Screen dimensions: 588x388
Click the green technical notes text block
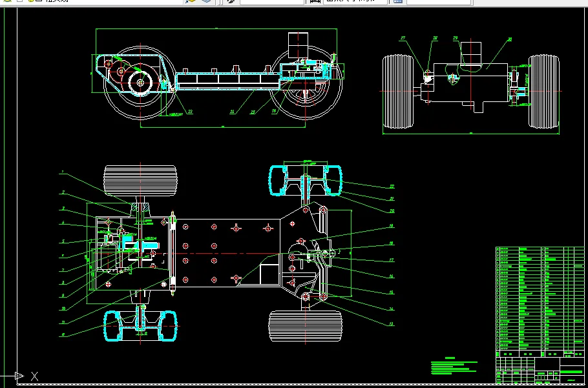(454, 367)
